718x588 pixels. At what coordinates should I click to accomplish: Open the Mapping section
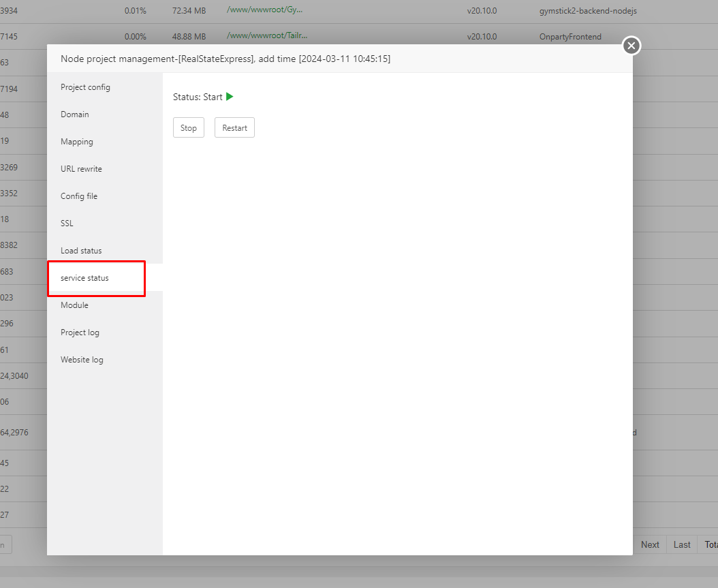pyautogui.click(x=104, y=142)
